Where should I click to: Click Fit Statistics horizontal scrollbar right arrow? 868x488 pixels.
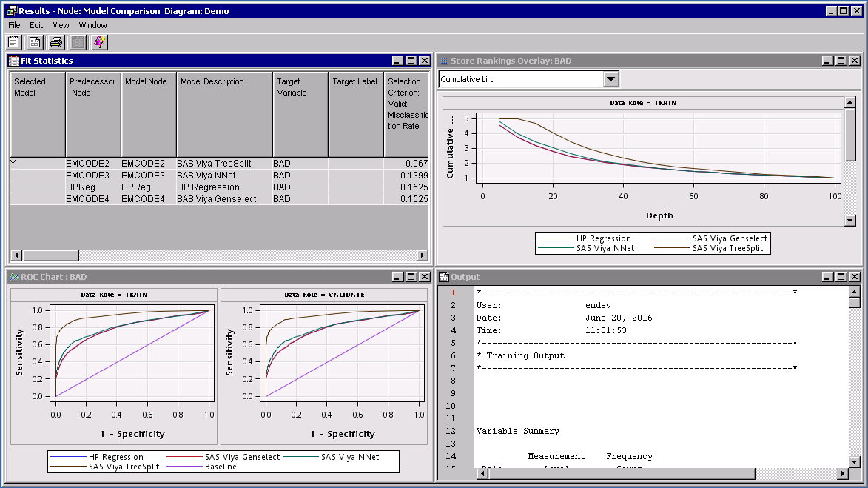click(423, 255)
